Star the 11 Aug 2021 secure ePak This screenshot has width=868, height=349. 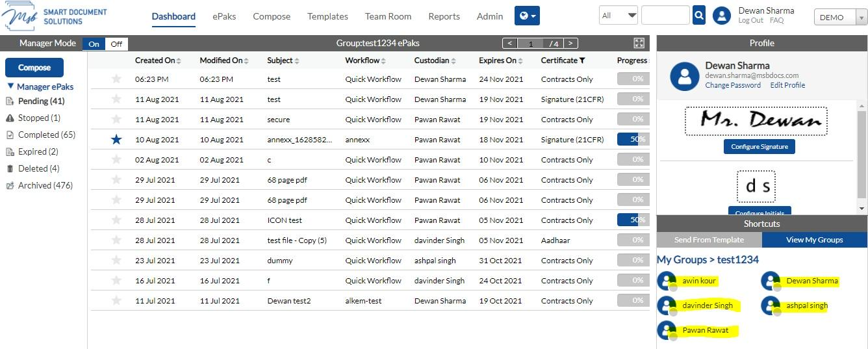click(116, 119)
